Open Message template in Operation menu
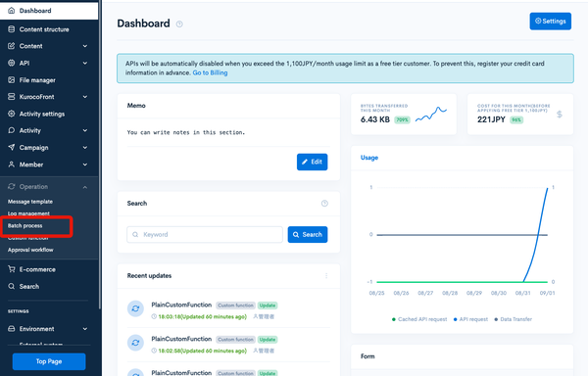 point(30,202)
